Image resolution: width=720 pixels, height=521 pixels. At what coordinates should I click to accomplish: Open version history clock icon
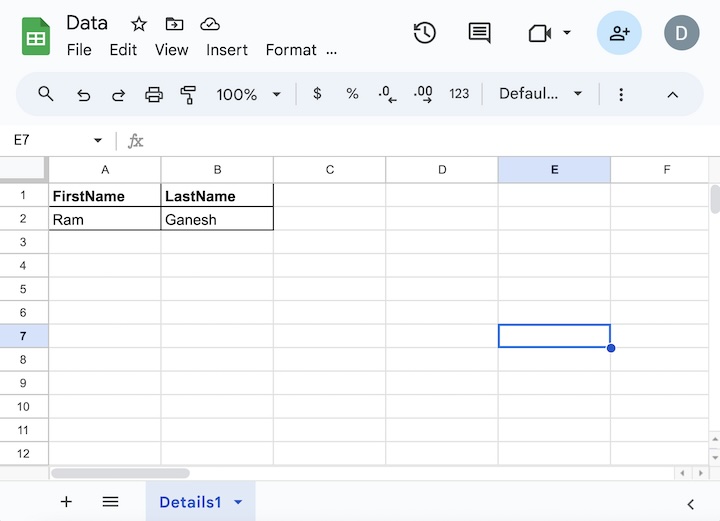pos(424,33)
